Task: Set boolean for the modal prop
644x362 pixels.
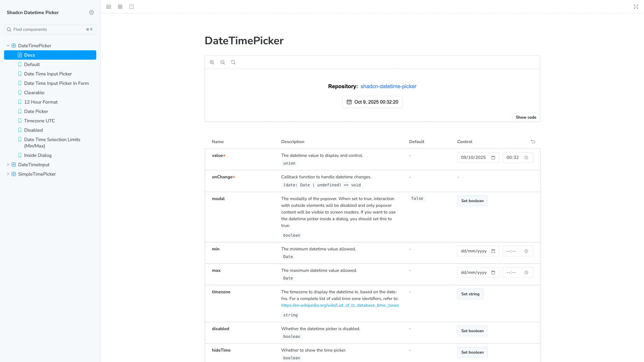Action: (472, 201)
